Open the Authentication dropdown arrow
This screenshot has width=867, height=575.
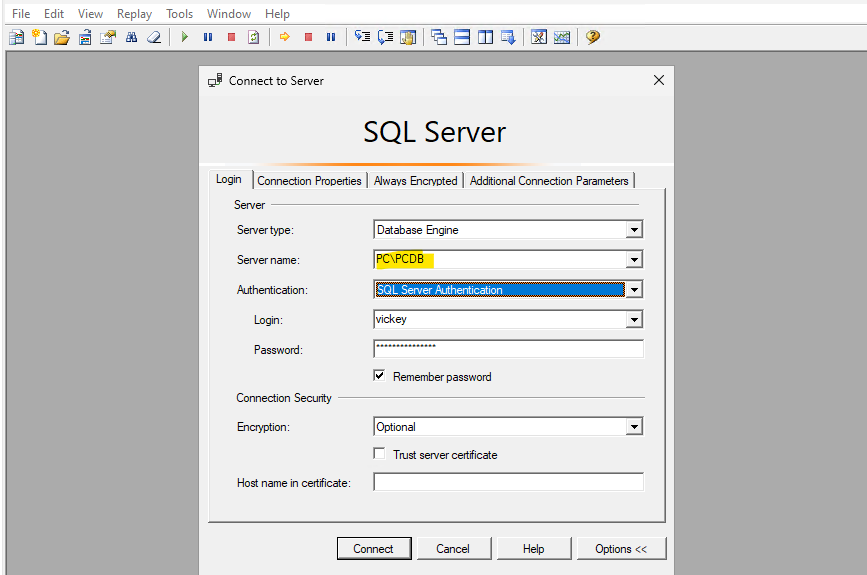[x=634, y=289]
